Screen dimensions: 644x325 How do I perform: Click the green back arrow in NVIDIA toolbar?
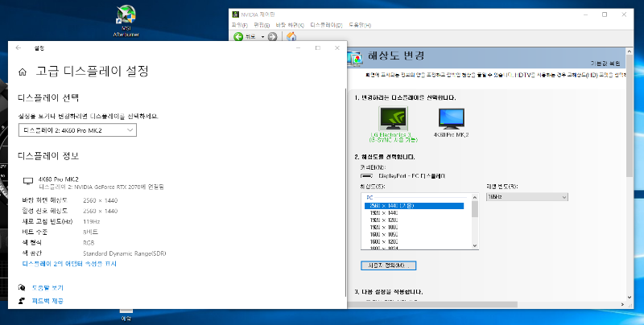click(238, 37)
